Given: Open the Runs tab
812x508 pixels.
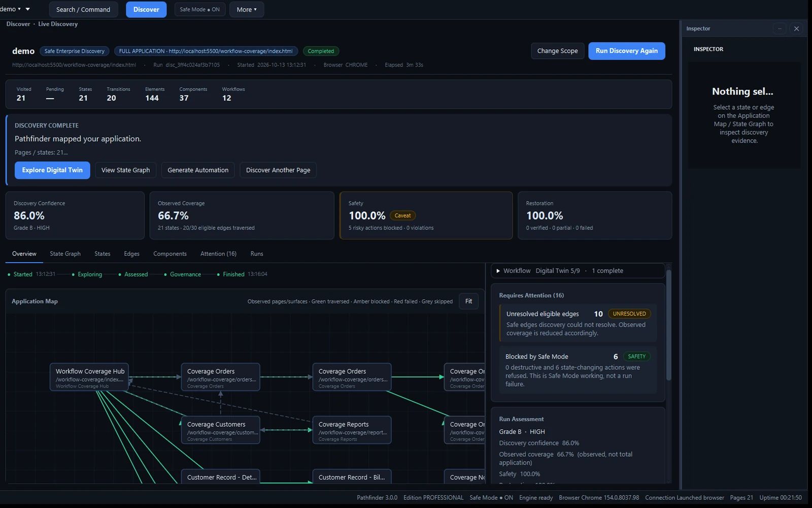Looking at the screenshot, I should pos(257,254).
